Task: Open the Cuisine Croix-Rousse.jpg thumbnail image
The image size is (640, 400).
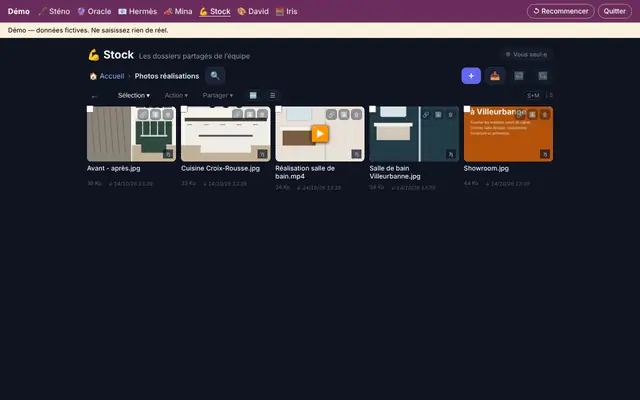Action: [x=226, y=134]
